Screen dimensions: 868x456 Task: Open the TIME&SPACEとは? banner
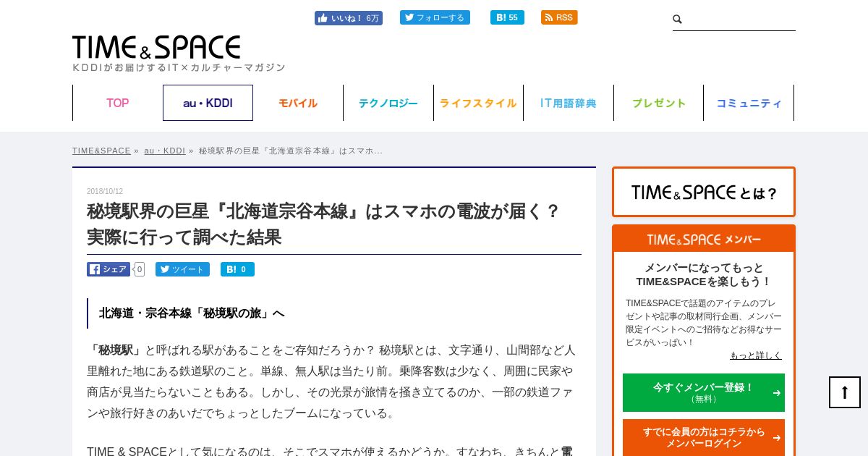pyautogui.click(x=704, y=192)
